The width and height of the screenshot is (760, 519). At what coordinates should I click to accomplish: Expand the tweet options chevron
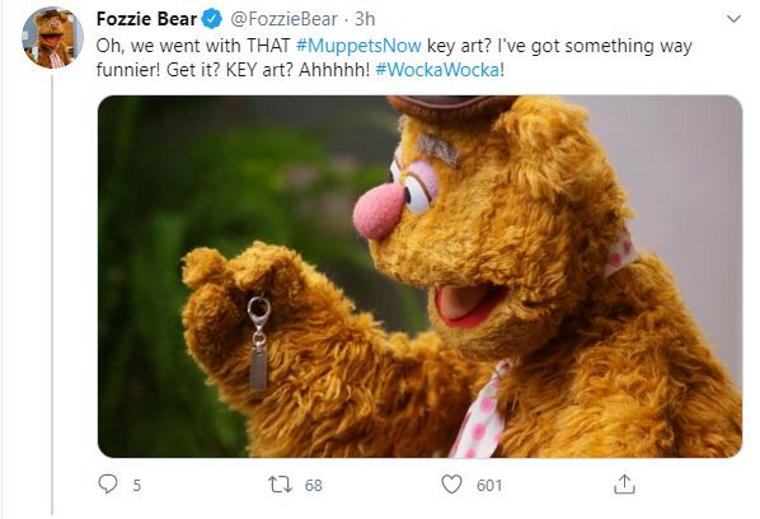tap(733, 18)
